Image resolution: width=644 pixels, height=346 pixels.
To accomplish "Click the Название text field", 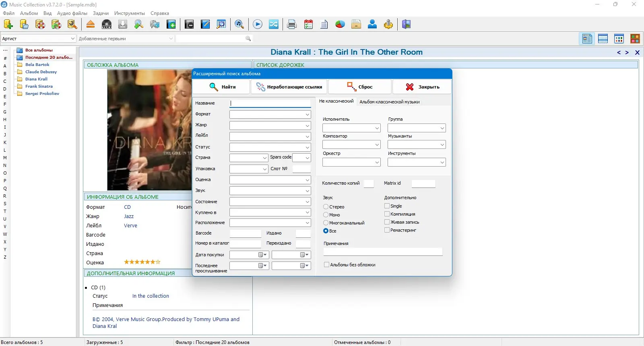I will pos(270,103).
